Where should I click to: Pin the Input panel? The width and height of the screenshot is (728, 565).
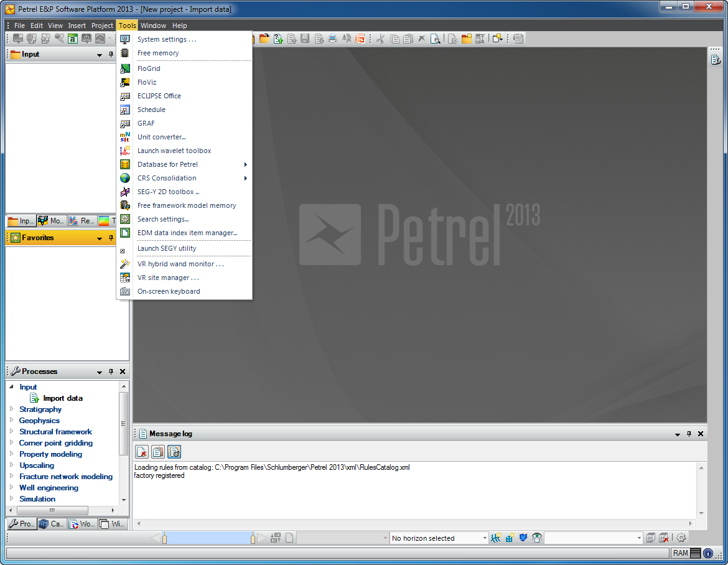111,55
